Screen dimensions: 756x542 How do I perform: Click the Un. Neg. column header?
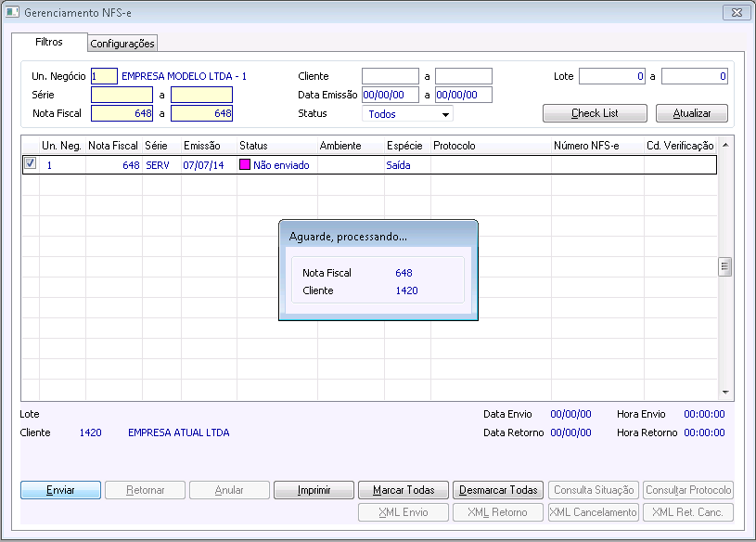click(62, 146)
